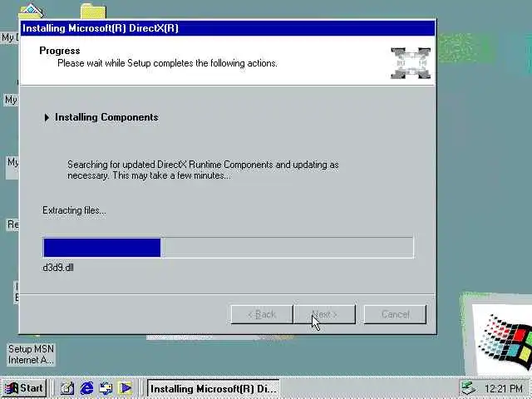Launch the media player quick launch icon
The width and height of the screenshot is (532, 399).
126,388
